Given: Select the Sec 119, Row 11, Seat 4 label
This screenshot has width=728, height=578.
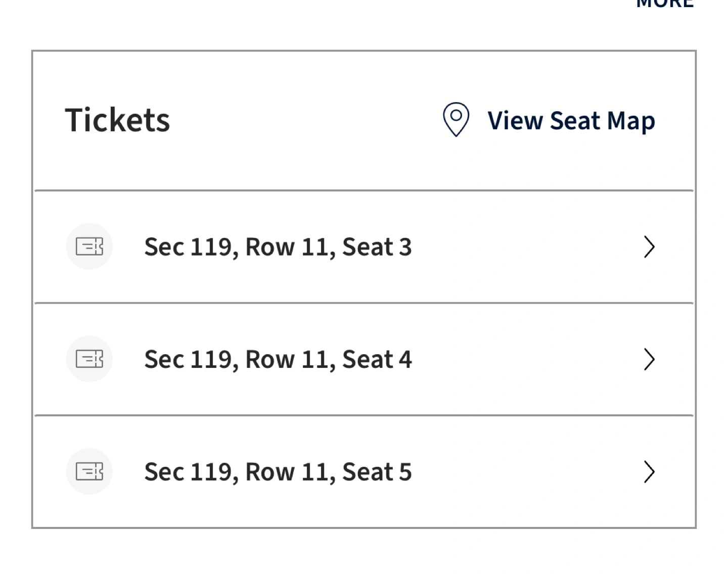Looking at the screenshot, I should (278, 360).
